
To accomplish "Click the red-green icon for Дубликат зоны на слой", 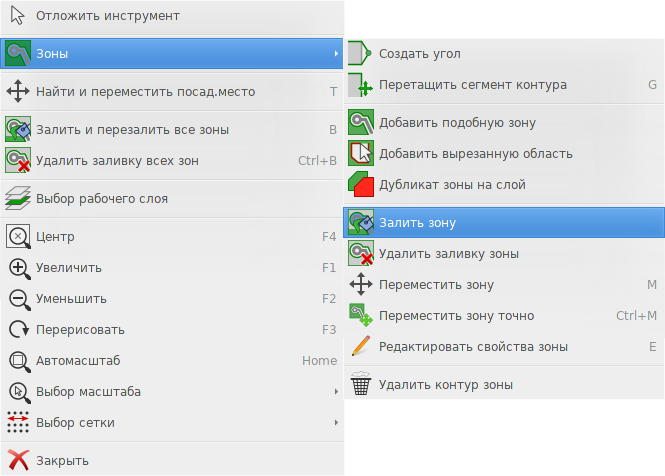I will tap(361, 184).
